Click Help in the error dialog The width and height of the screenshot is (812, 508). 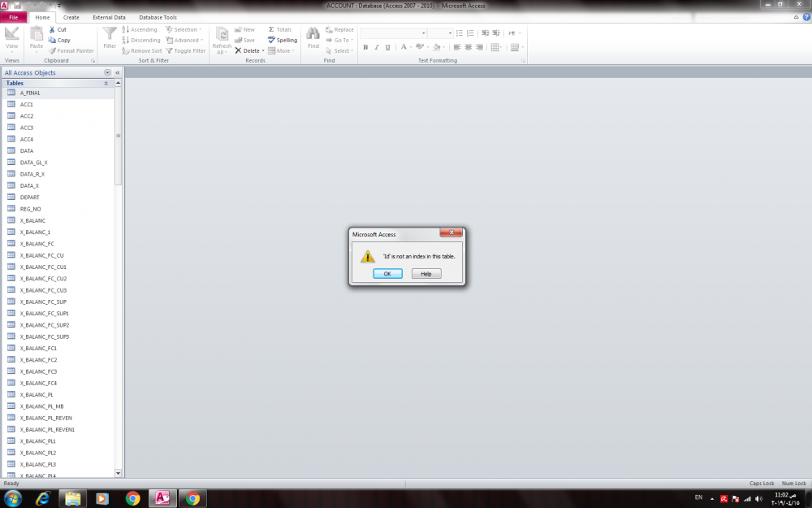(x=426, y=274)
